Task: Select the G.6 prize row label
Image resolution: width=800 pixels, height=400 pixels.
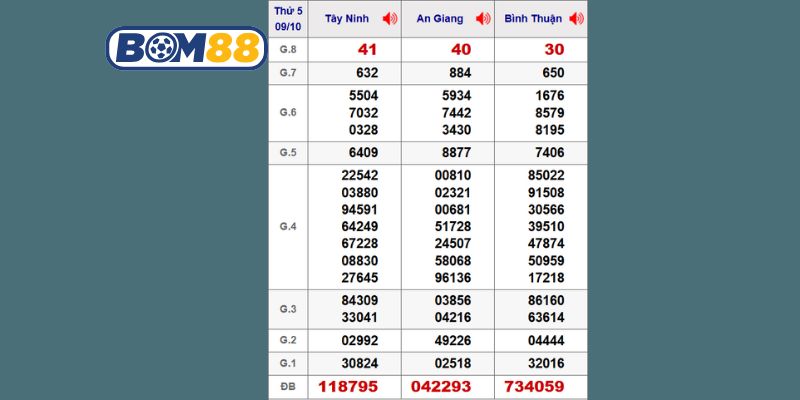Action: click(x=288, y=113)
